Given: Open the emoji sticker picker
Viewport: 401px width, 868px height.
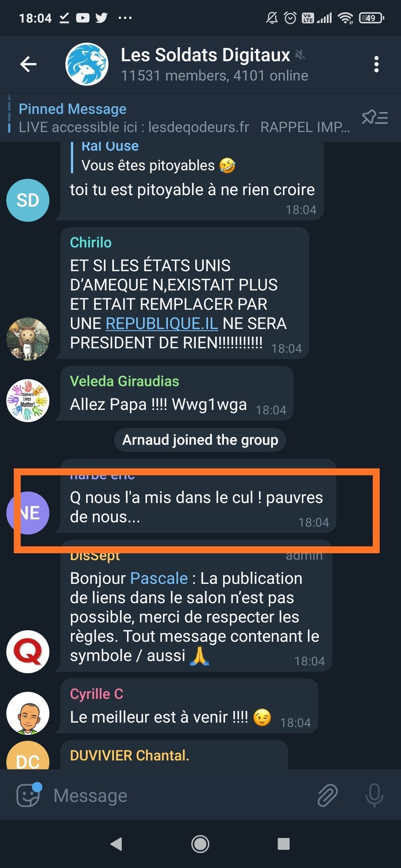Looking at the screenshot, I should click(28, 795).
